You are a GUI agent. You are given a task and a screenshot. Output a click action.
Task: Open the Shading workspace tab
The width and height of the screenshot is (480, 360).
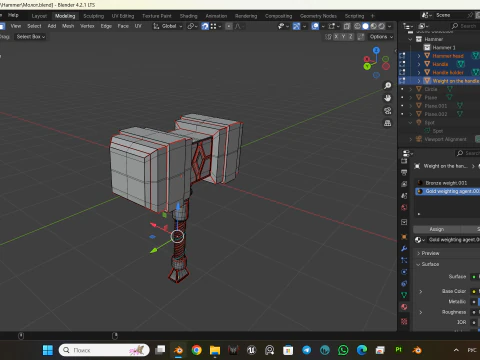coord(189,16)
